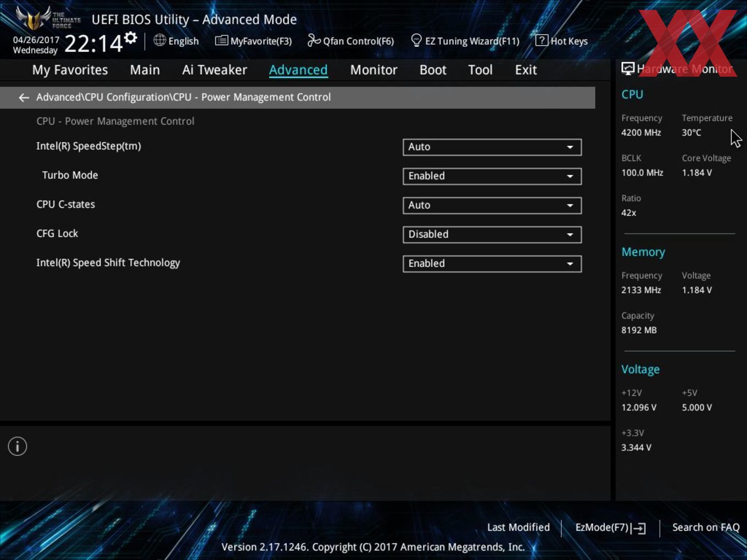Open the CFG Lock dropdown
The width and height of the screenshot is (747, 560).
[492, 234]
